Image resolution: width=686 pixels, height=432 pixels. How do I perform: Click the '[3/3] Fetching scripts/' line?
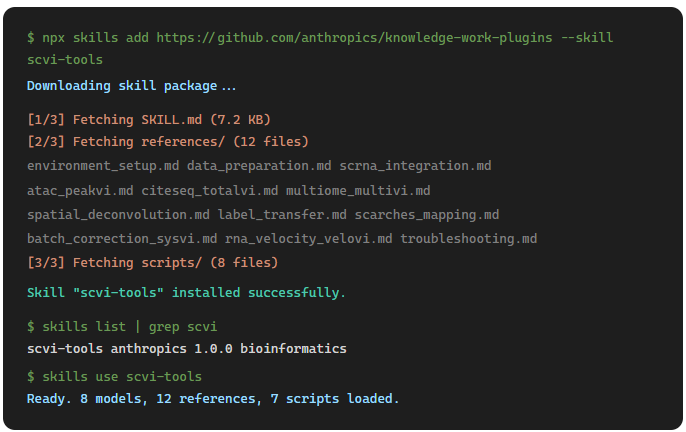[x=153, y=263]
